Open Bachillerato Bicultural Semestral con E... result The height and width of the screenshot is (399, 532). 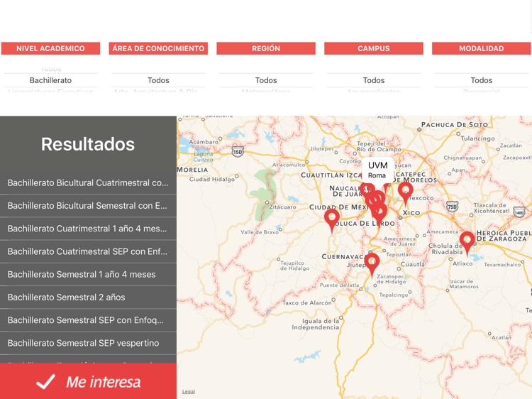[x=88, y=205]
